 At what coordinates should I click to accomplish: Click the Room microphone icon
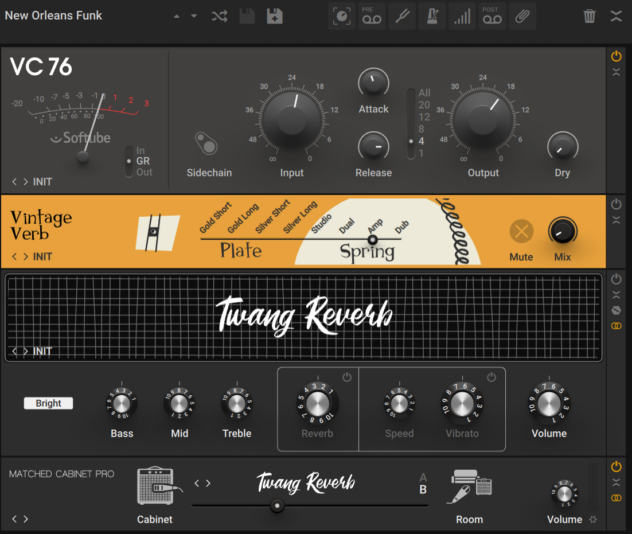[x=469, y=486]
